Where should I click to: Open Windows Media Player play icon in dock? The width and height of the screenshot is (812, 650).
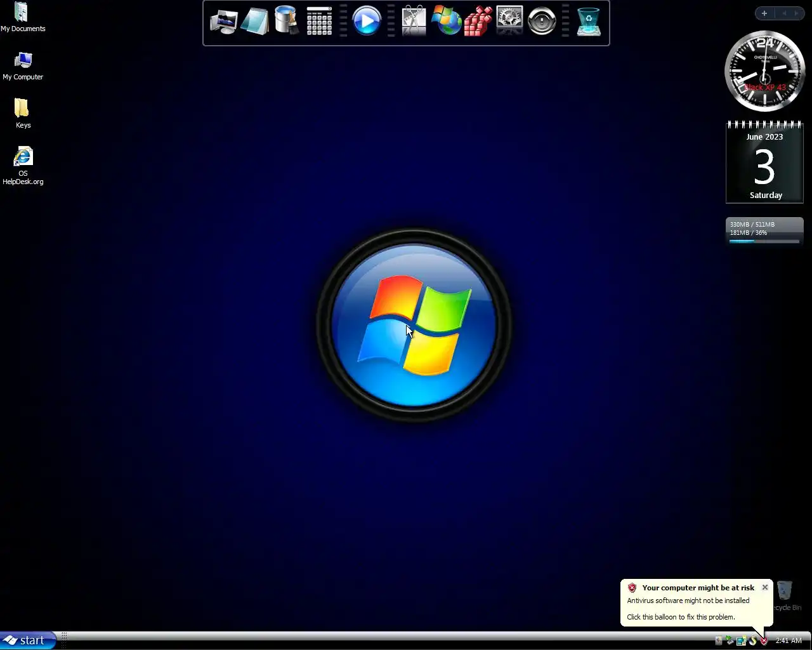tap(367, 21)
